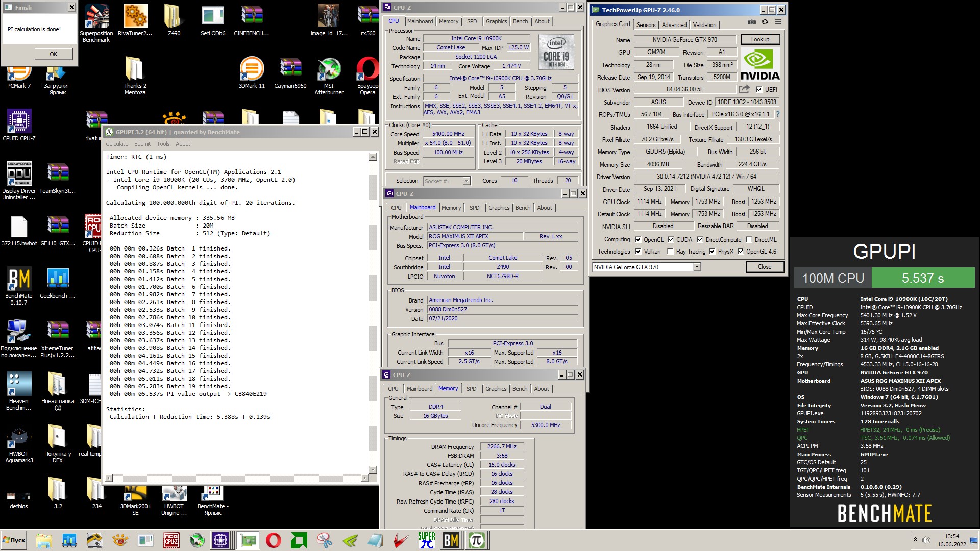The width and height of the screenshot is (980, 551).
Task: Click the BIOS export share icon in GPU-Z
Action: pyautogui.click(x=744, y=89)
